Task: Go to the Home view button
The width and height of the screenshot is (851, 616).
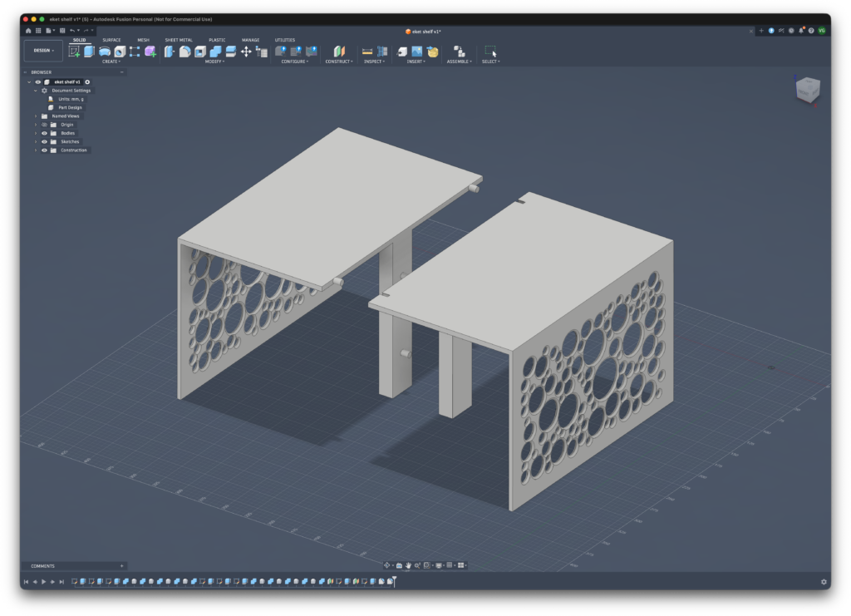Action: [x=28, y=31]
